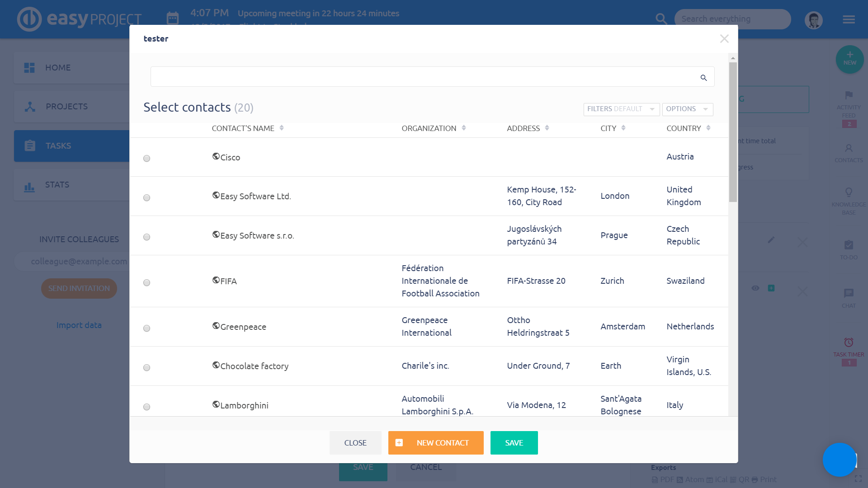Click globe icon beside Easy Software s.r.o.

[216, 235]
